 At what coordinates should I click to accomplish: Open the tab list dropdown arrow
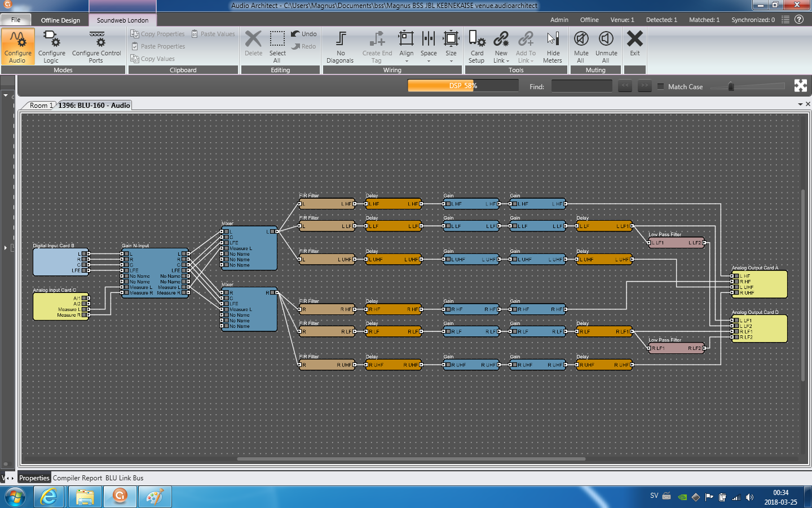click(x=800, y=104)
